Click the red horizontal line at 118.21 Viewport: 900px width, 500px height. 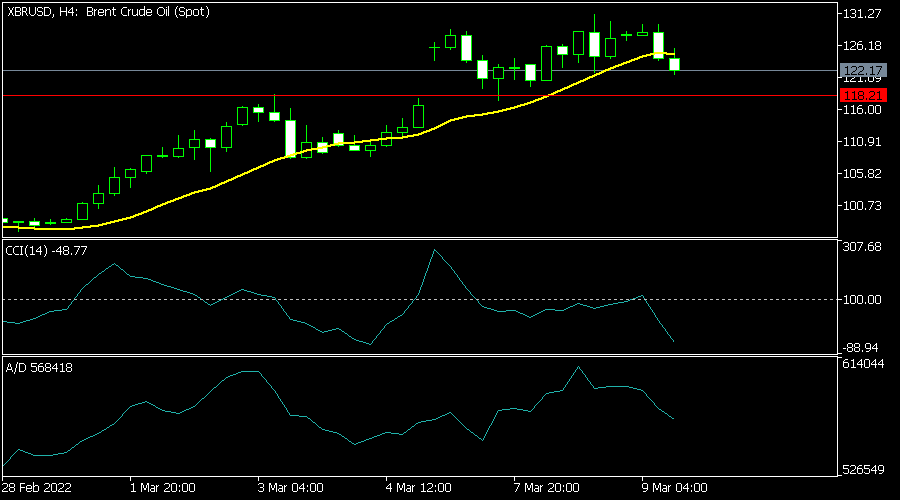[x=420, y=96]
